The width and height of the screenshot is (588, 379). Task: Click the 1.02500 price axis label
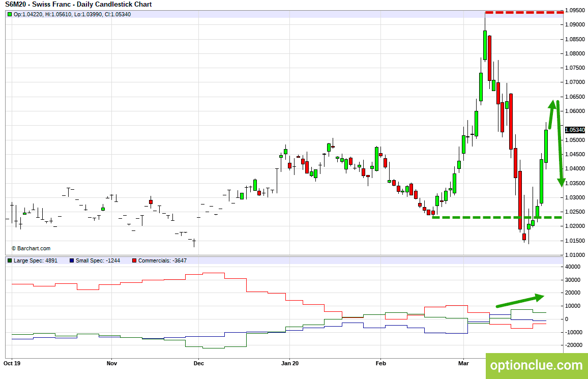pos(575,212)
